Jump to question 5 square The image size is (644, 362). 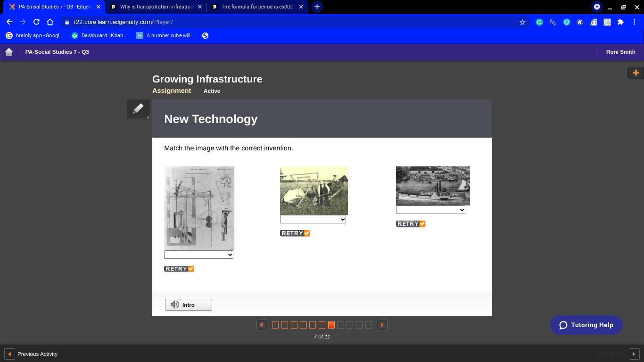[x=313, y=325]
